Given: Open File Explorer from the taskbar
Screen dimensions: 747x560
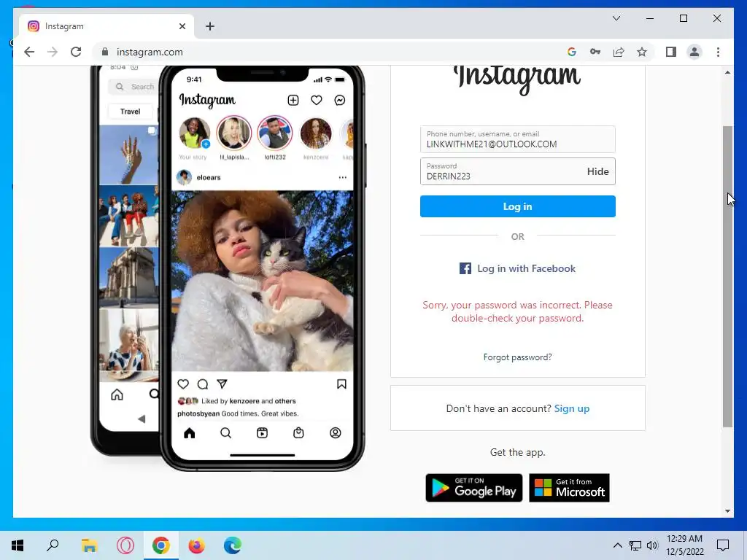Looking at the screenshot, I should (89, 545).
